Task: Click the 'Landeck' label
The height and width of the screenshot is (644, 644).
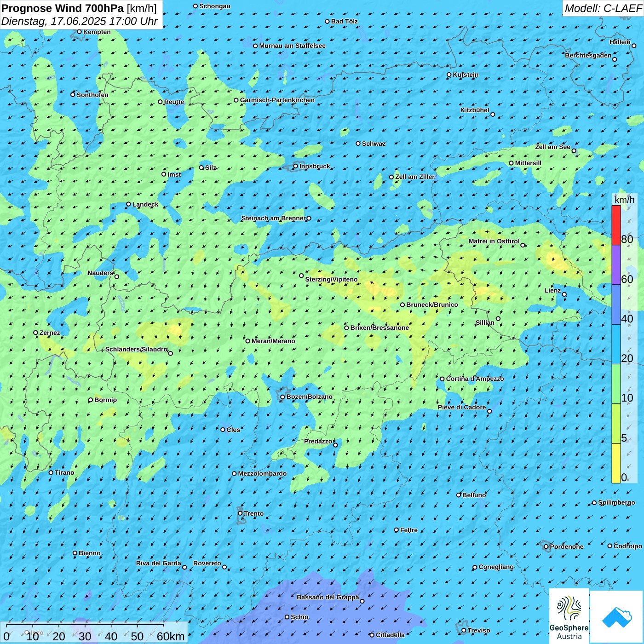Action: (x=145, y=204)
